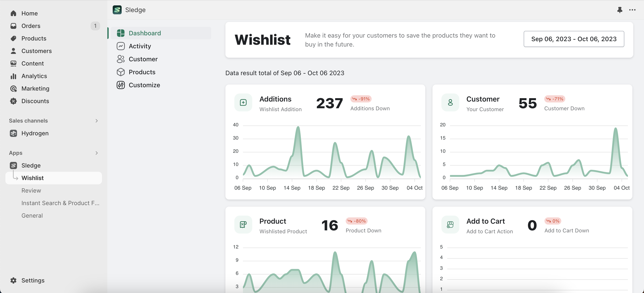Click the Activity chart icon
The height and width of the screenshot is (293, 644).
pyautogui.click(x=121, y=46)
